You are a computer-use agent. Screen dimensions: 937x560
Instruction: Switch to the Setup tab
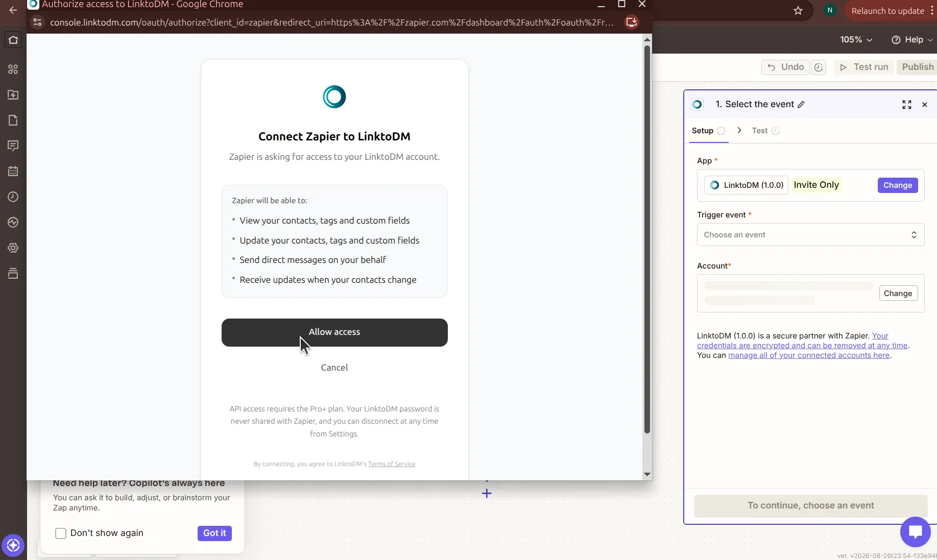coord(708,131)
